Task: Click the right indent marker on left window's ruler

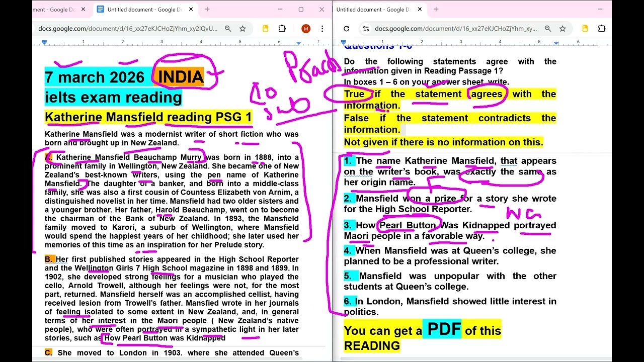Action: 300,43
